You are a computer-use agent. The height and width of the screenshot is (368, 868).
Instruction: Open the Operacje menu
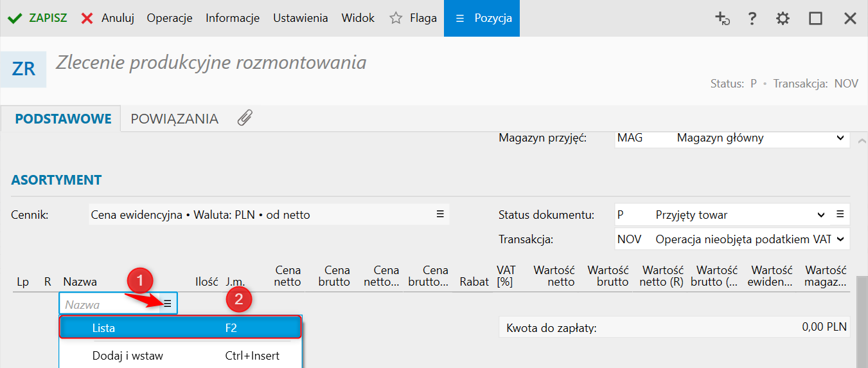(170, 19)
